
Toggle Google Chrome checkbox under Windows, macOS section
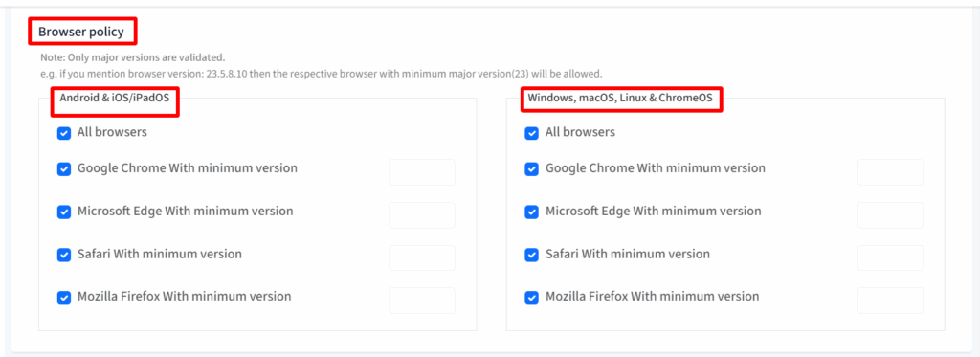[532, 169]
